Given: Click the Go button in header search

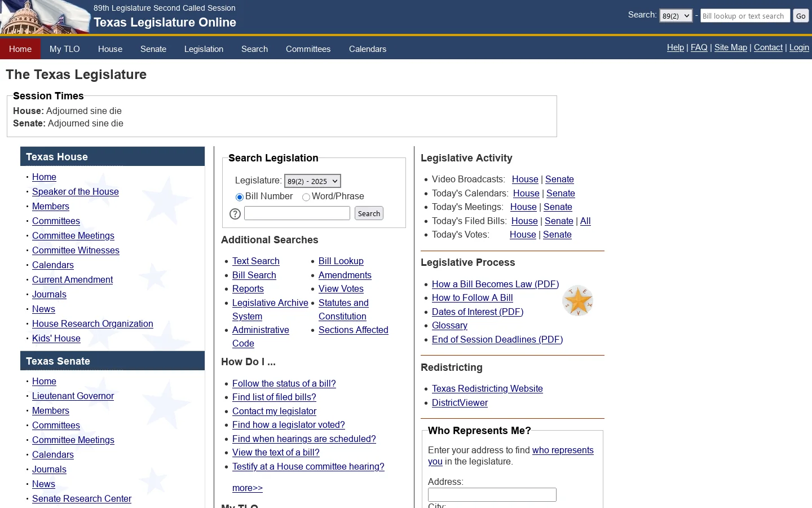Looking at the screenshot, I should (801, 16).
